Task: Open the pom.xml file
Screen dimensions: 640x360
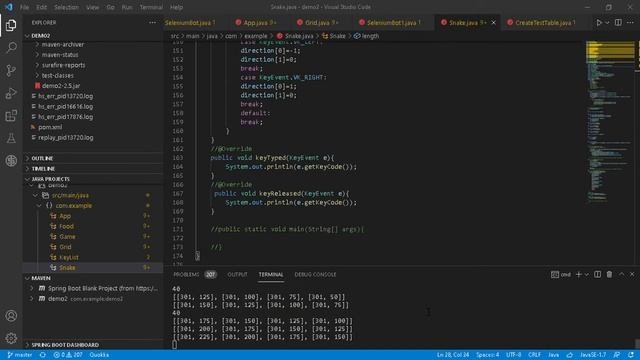Action: point(50,127)
